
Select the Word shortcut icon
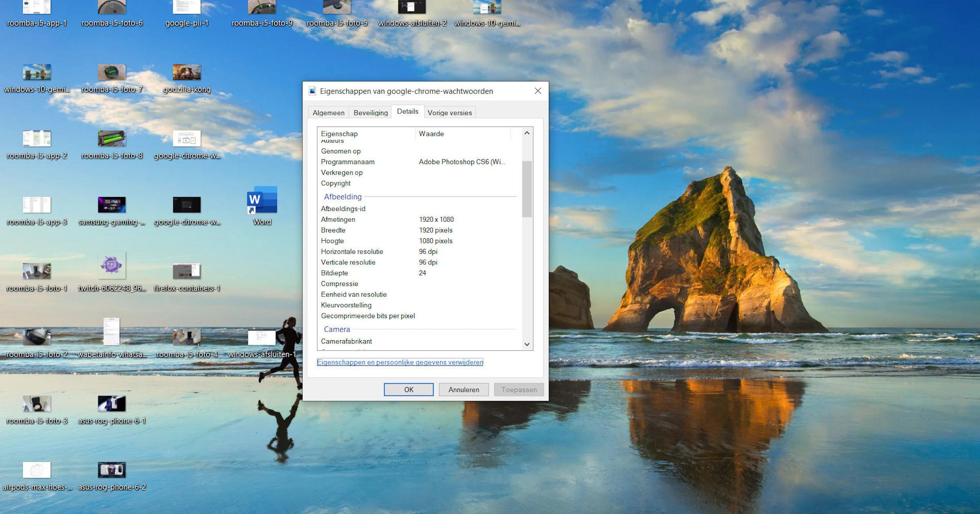[262, 206]
